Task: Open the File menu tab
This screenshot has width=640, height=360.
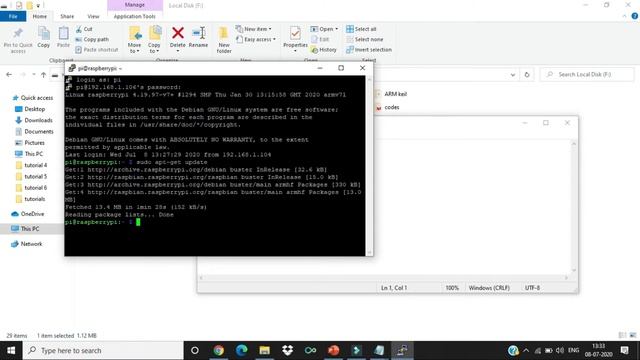Action: click(13, 16)
